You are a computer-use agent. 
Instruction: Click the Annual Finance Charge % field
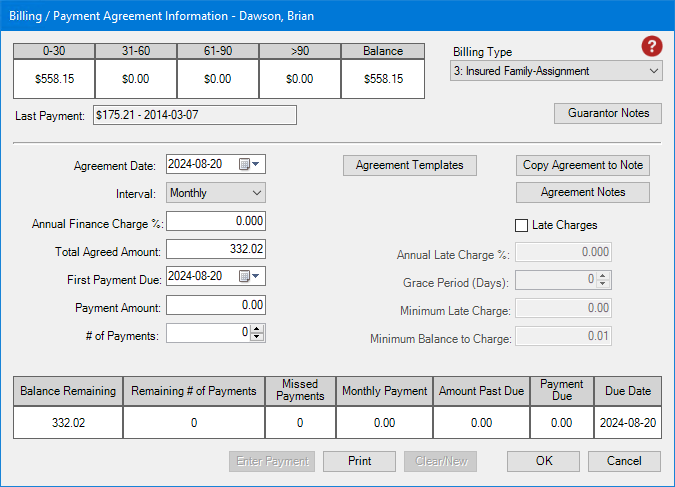(216, 221)
